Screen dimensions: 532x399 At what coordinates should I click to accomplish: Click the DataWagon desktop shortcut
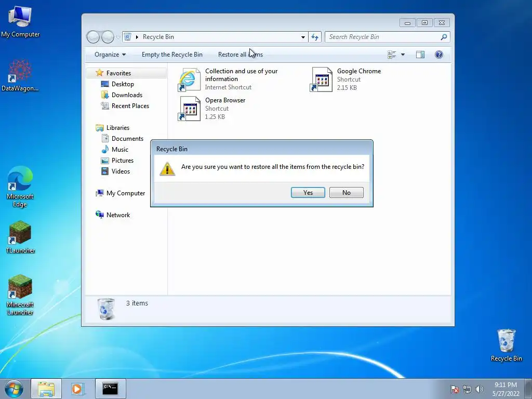pyautogui.click(x=20, y=75)
